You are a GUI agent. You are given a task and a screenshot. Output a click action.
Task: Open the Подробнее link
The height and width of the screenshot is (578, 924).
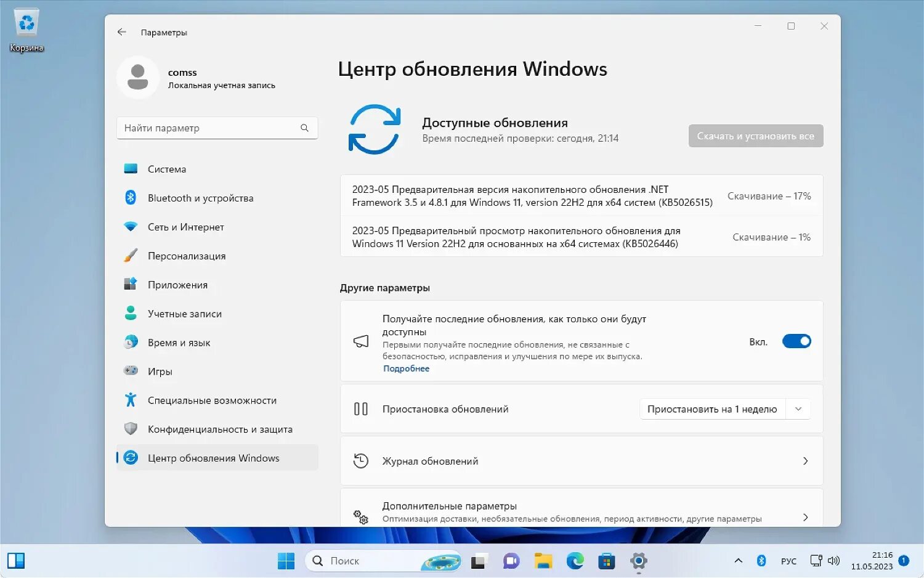click(407, 368)
